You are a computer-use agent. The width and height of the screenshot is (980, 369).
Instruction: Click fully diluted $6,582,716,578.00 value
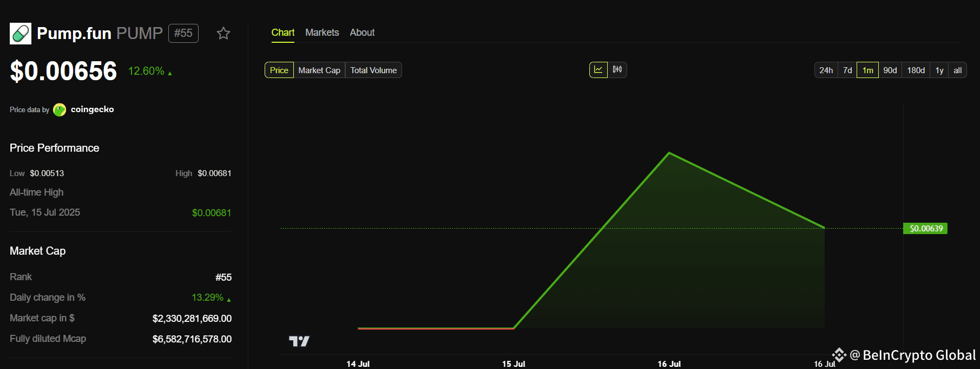point(192,339)
